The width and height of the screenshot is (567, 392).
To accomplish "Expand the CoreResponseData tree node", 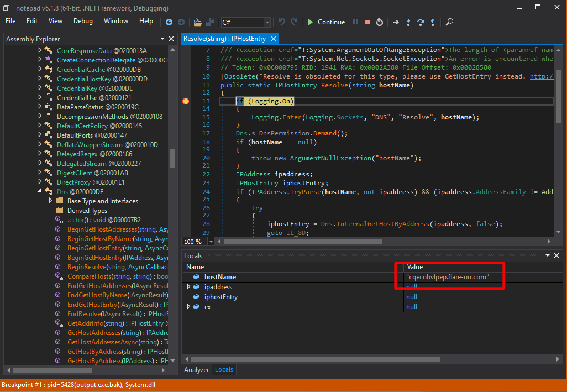I will tap(40, 51).
